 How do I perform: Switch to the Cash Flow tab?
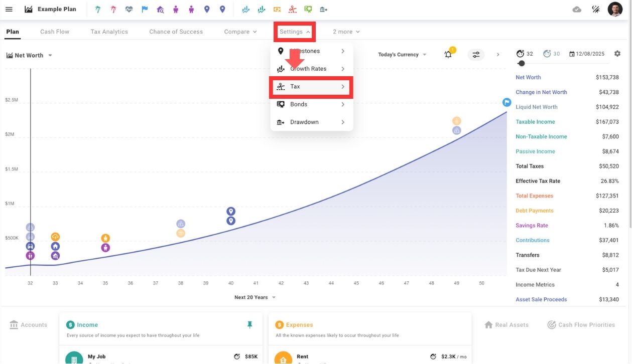coord(55,32)
